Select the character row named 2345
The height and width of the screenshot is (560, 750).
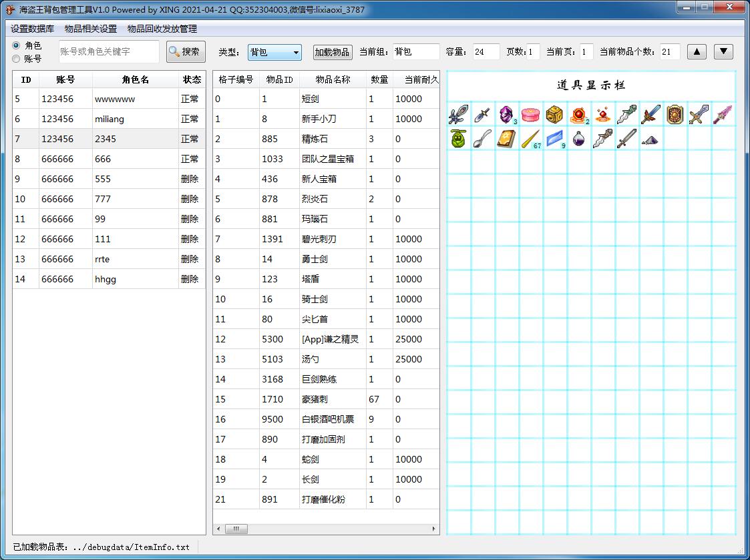click(109, 139)
